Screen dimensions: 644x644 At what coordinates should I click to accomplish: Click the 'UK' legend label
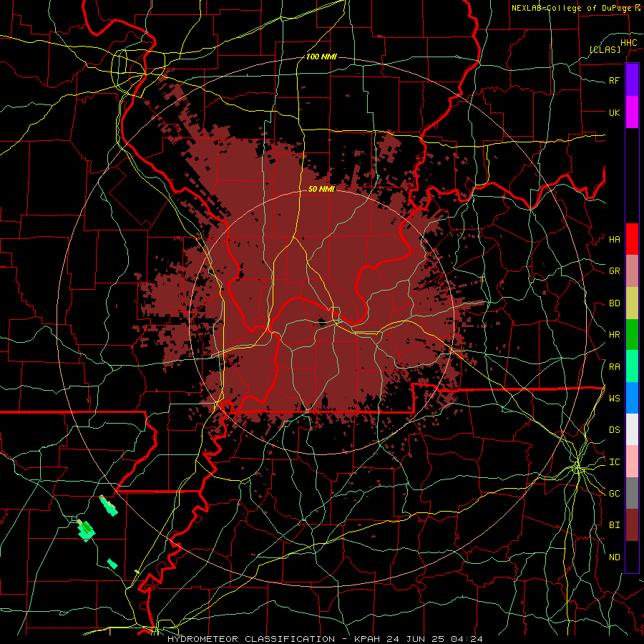click(615, 112)
